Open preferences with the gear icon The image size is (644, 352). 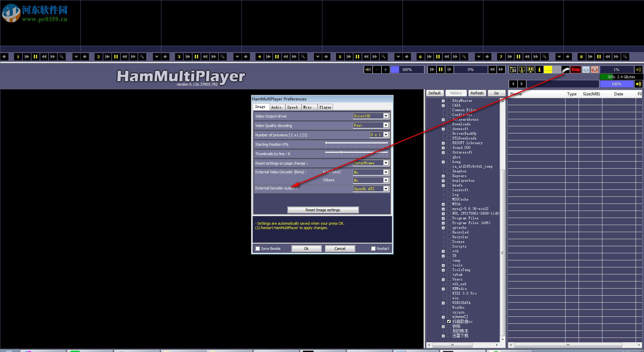pos(566,70)
